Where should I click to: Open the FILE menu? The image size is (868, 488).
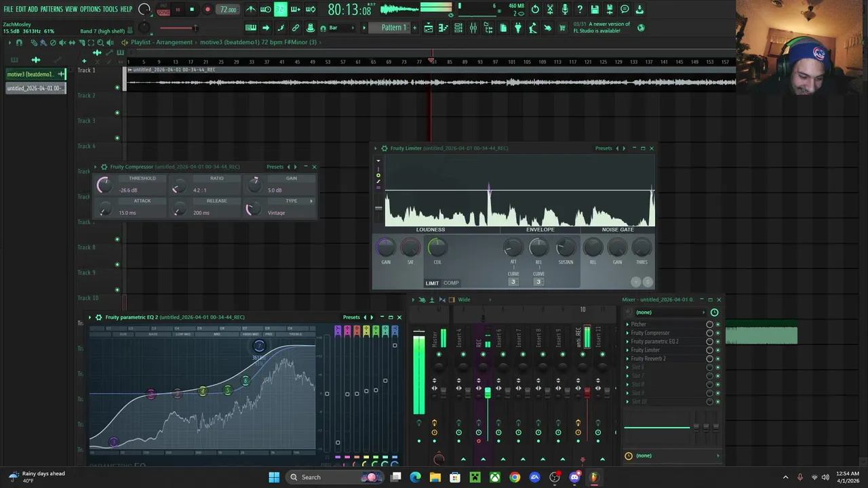(8, 9)
